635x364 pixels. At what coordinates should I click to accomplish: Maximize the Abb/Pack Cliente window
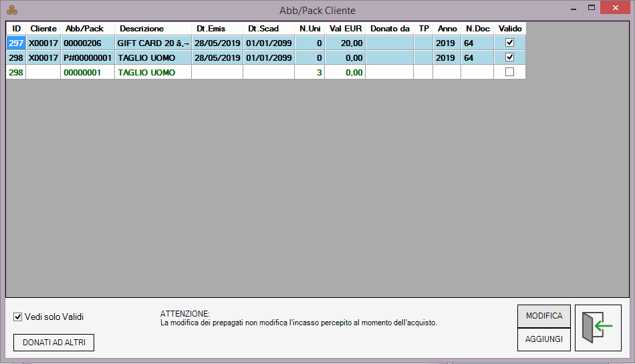click(591, 8)
